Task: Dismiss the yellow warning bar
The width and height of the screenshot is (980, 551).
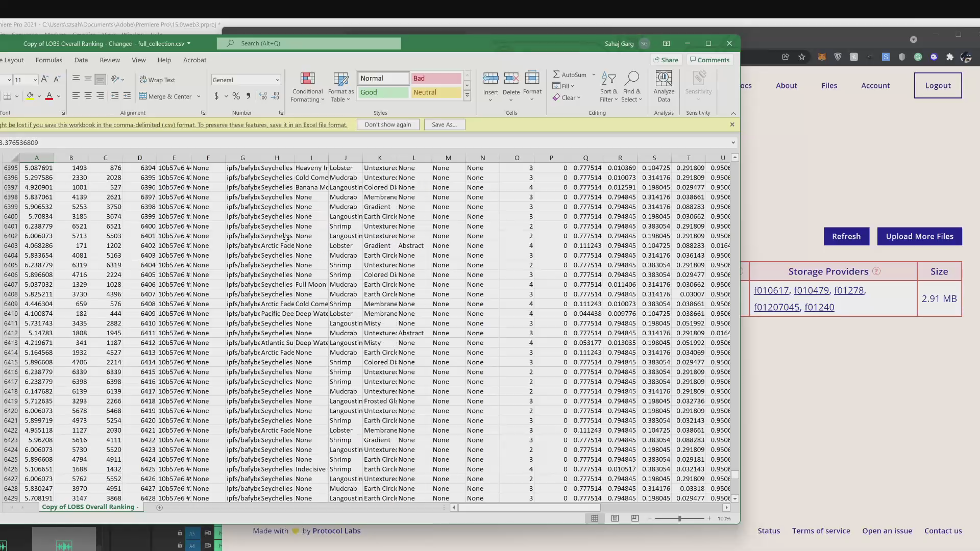Action: coord(732,124)
